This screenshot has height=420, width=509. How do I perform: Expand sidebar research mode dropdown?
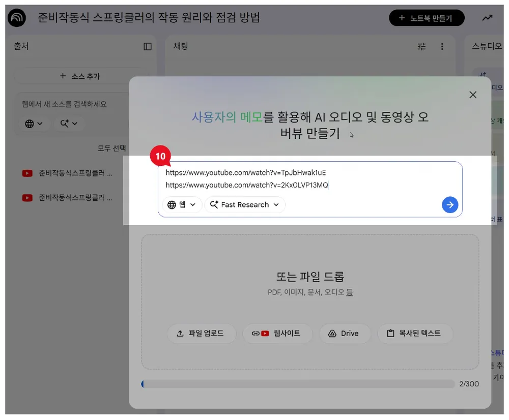click(69, 124)
